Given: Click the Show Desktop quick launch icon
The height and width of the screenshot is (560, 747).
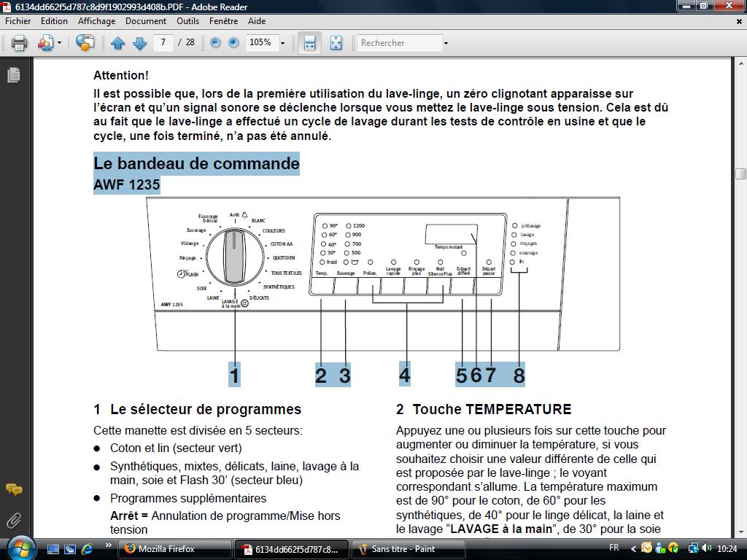Looking at the screenshot, I should [53, 549].
